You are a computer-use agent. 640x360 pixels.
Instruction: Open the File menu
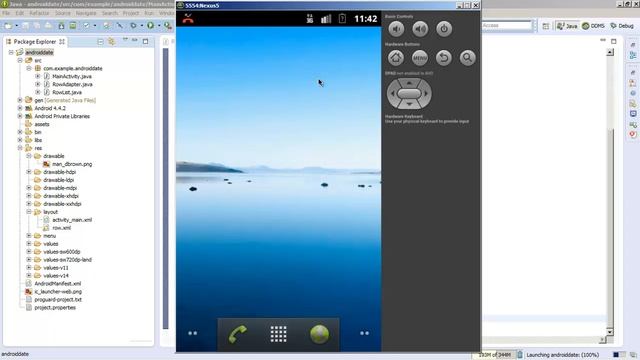pos(6,13)
